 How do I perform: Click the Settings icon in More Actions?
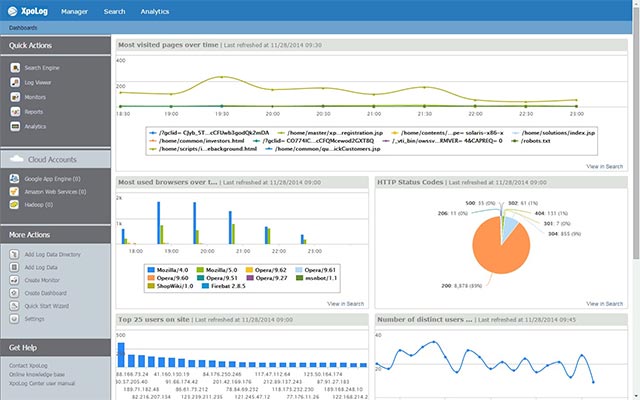point(14,319)
